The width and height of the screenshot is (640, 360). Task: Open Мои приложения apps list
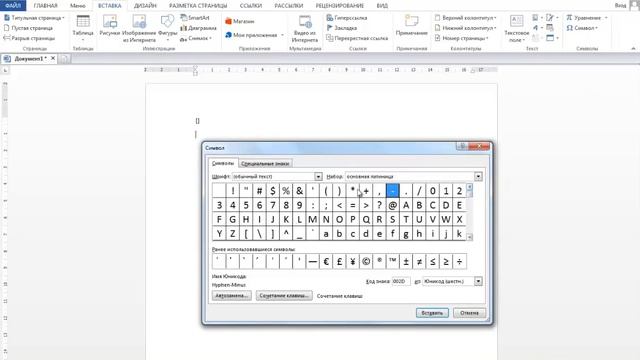click(x=254, y=35)
